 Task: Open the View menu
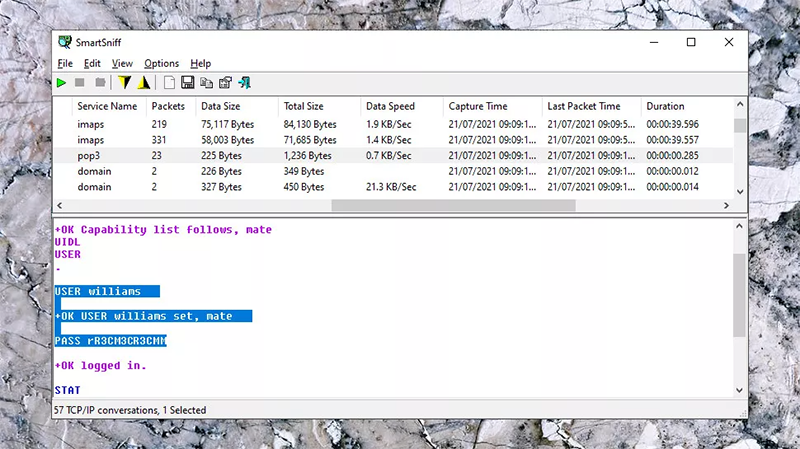point(122,63)
